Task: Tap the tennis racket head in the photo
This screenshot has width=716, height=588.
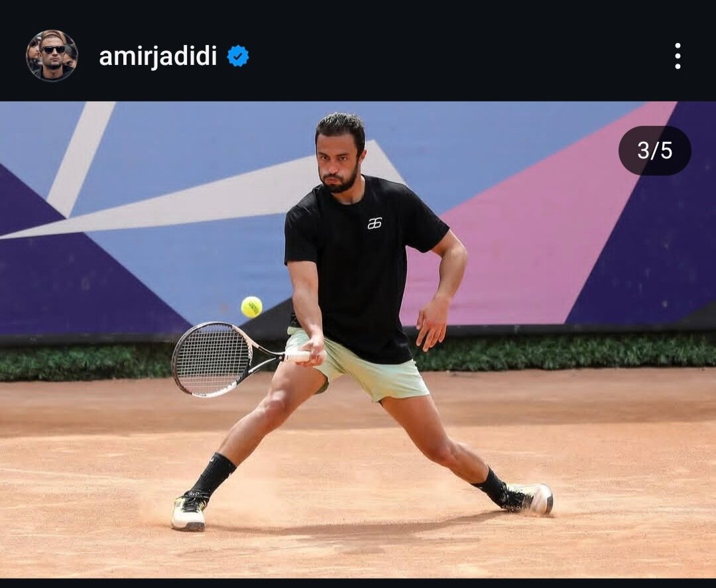Action: tap(212, 359)
